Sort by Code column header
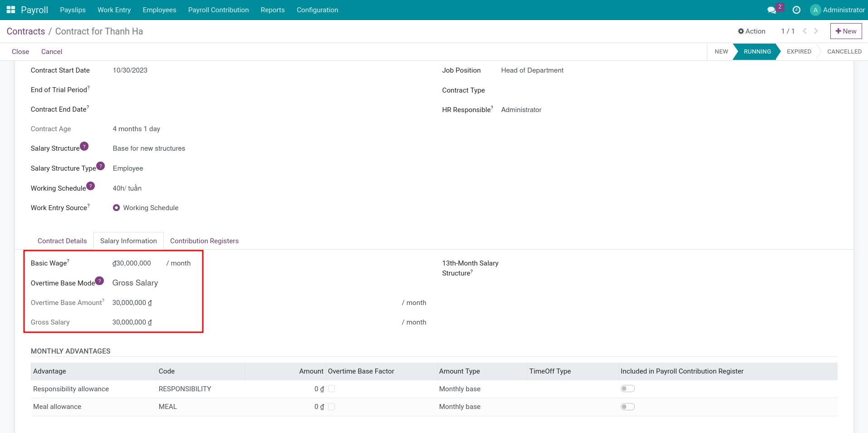868x433 pixels. [201, 371]
